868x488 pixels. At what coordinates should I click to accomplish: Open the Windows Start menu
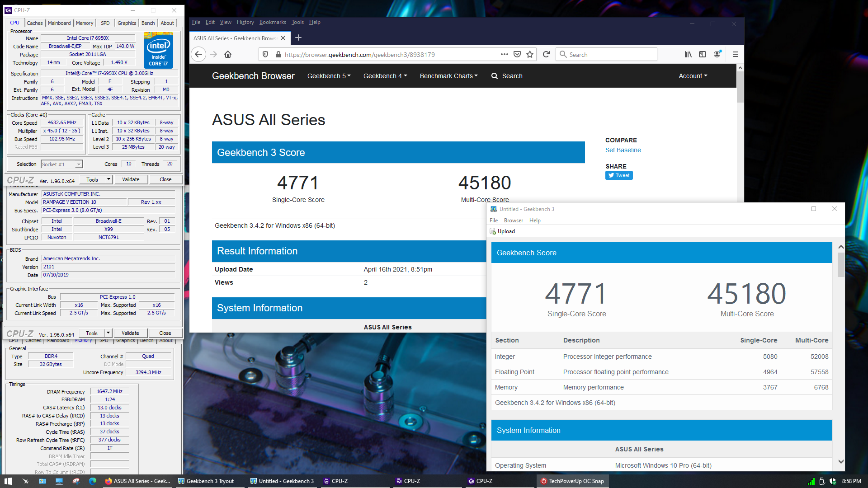point(8,481)
